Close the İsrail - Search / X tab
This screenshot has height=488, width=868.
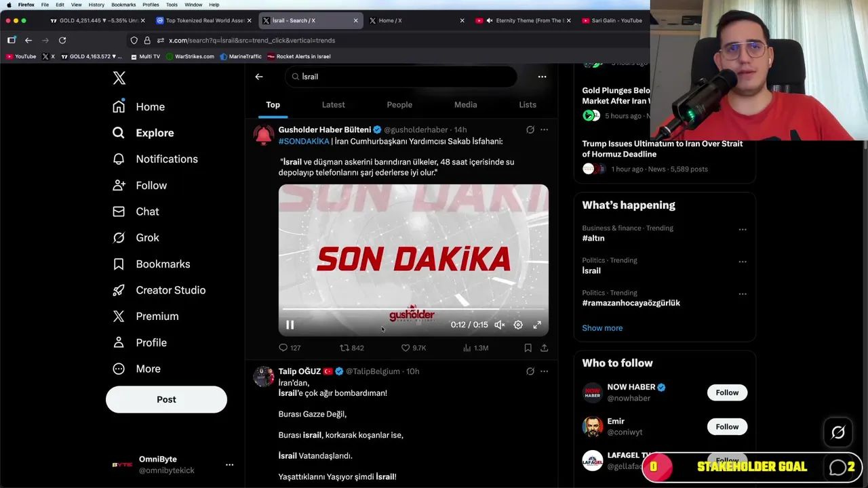[x=355, y=20]
